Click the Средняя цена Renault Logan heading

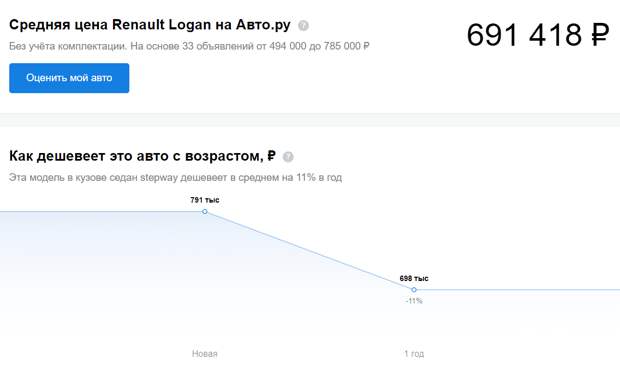[149, 25]
